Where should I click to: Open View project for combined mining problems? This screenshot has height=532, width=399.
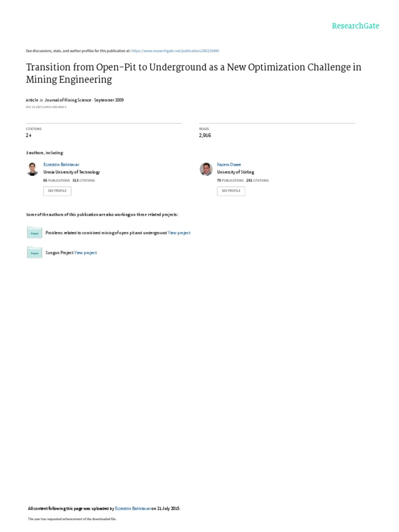(x=179, y=233)
